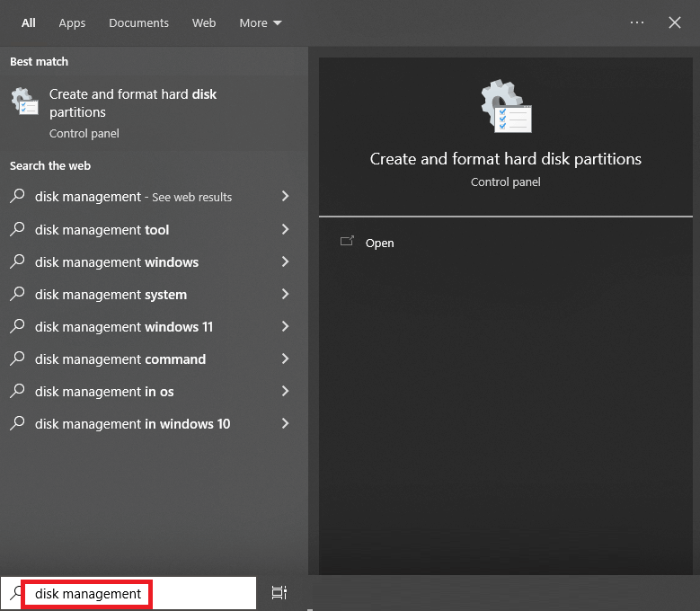
Task: Expand chevron for 'disk management command'
Action: pyautogui.click(x=285, y=359)
